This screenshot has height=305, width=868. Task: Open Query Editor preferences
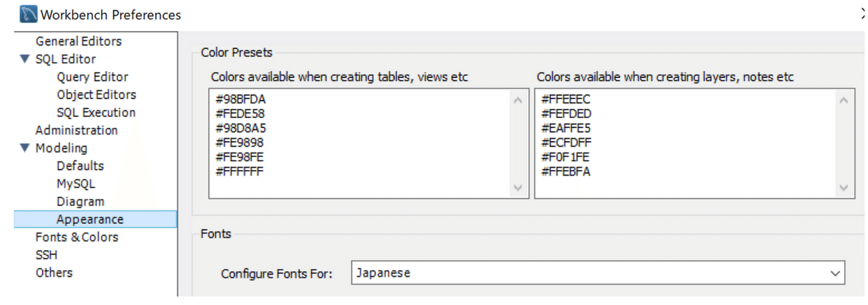92,77
